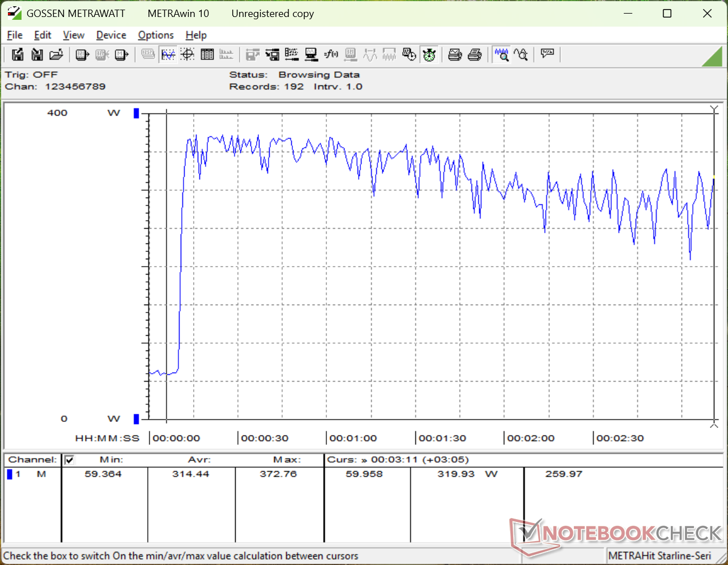728x565 pixels.
Task: Expand the Options menu
Action: (x=156, y=35)
